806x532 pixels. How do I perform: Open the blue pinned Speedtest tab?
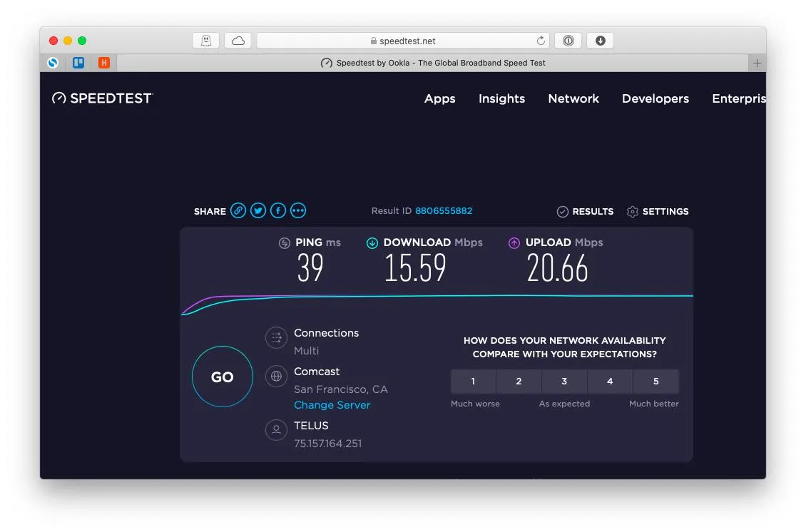(53, 63)
